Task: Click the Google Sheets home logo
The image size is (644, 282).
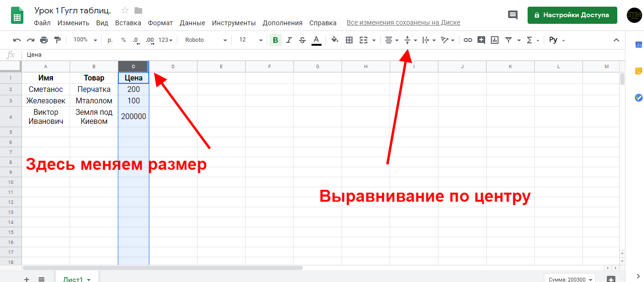Action: coord(18,15)
